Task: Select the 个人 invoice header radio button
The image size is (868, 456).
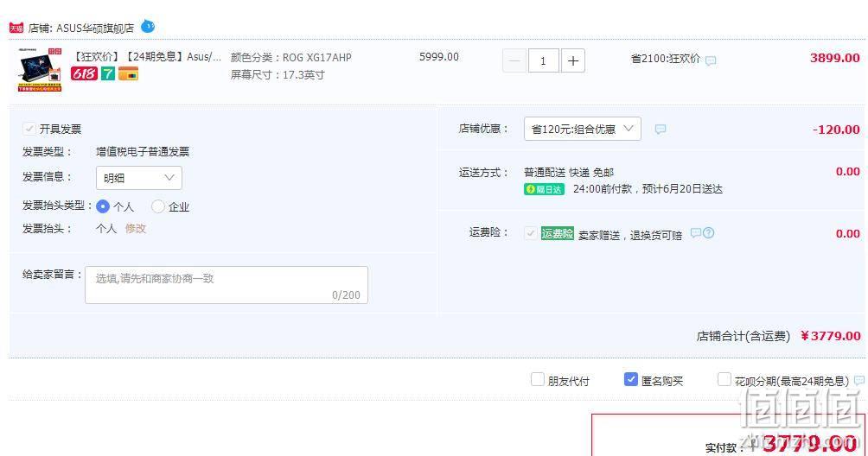Action: [x=102, y=206]
